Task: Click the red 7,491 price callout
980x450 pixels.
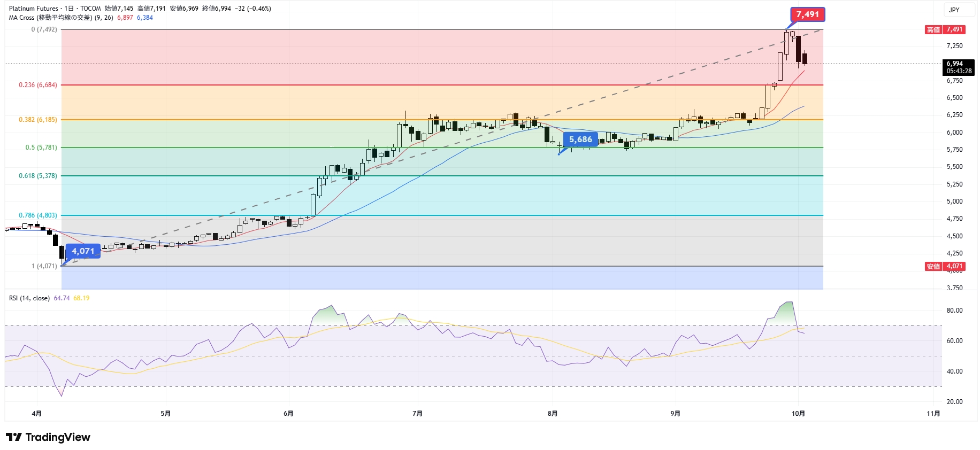Action: [x=807, y=14]
